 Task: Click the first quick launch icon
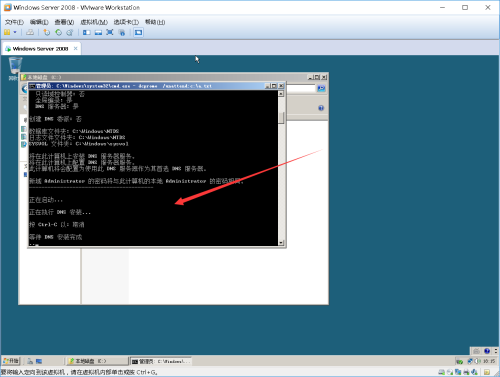[x=30, y=361]
